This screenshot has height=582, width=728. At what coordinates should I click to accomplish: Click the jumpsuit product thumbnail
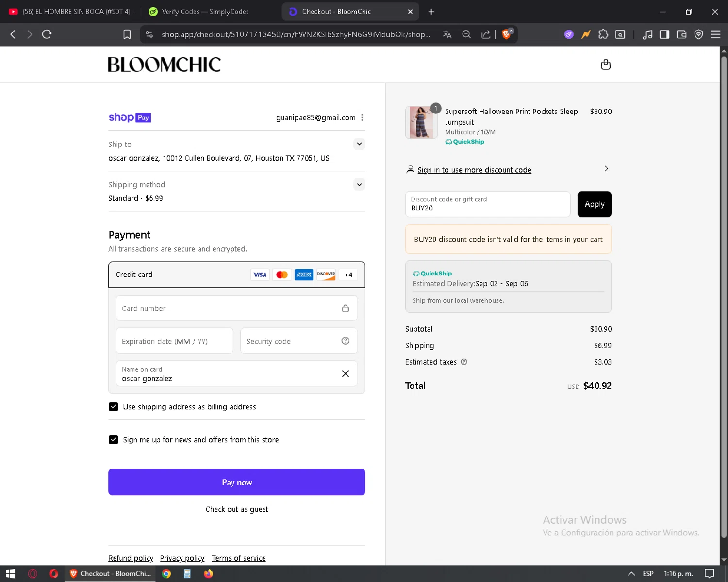point(421,122)
